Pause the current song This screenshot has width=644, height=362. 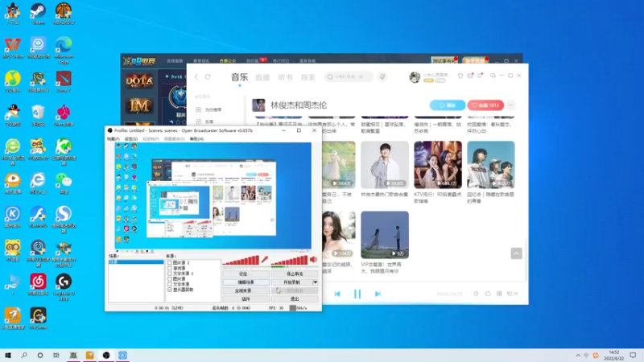click(357, 294)
